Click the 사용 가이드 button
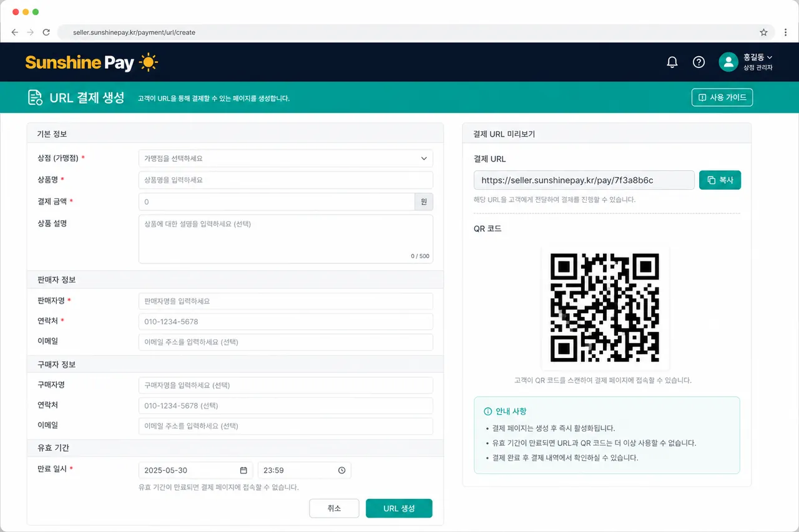The height and width of the screenshot is (532, 799). point(722,97)
